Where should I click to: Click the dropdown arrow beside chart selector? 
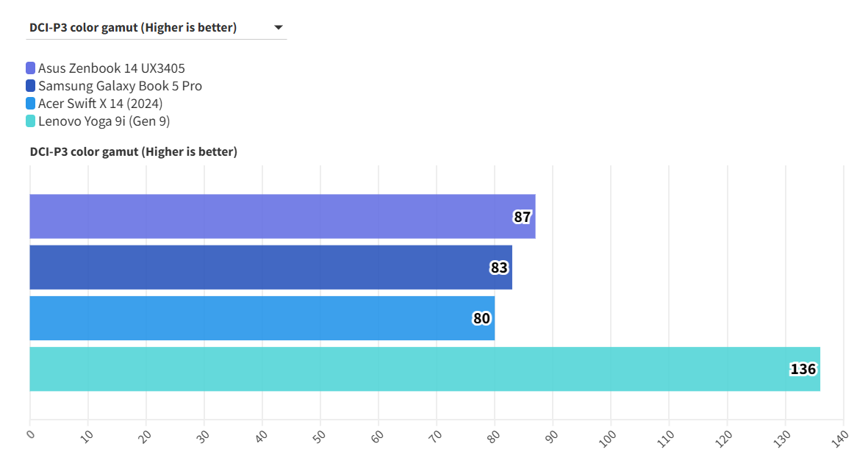pyautogui.click(x=279, y=28)
